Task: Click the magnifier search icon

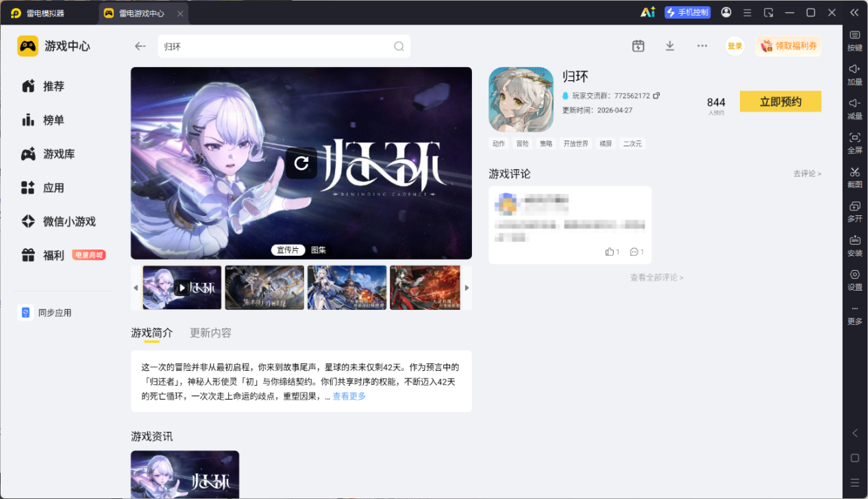Action: coord(399,47)
